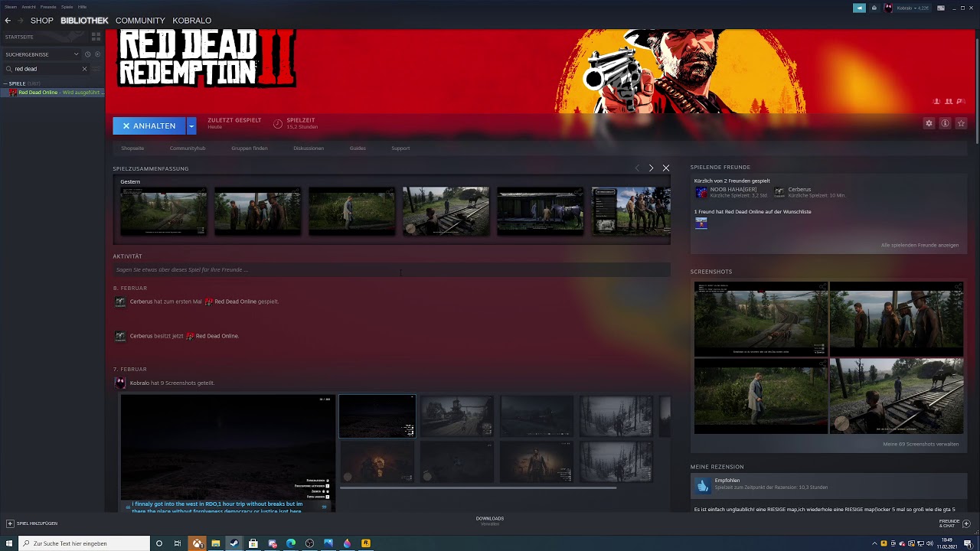
Task: Click the friends-playing icons on the banner
Action: click(948, 101)
